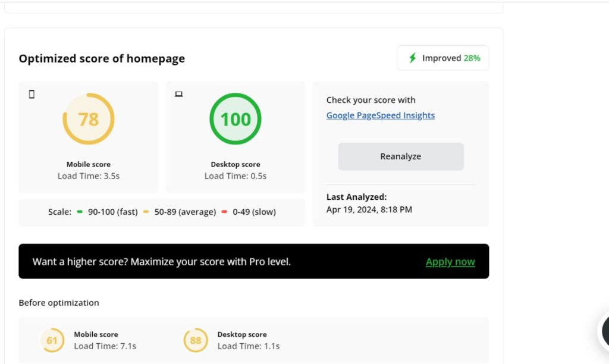Click the Reanalyze button
This screenshot has height=364, width=609.
[x=401, y=156]
